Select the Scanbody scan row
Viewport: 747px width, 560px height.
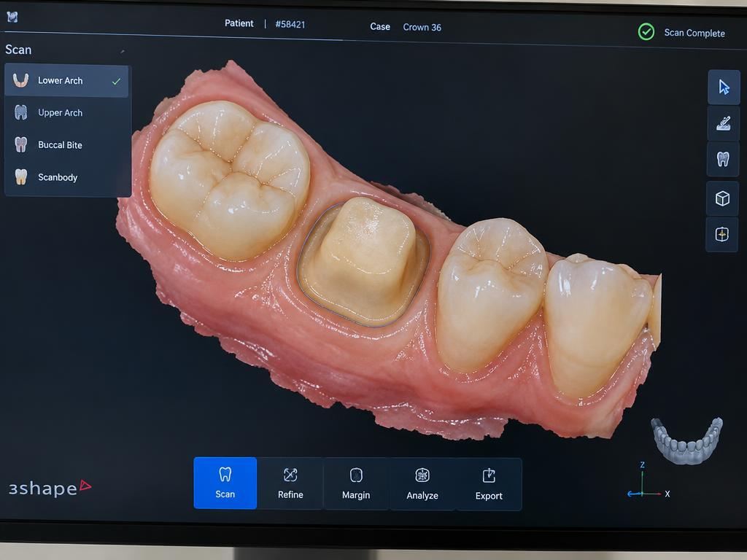pos(66,177)
